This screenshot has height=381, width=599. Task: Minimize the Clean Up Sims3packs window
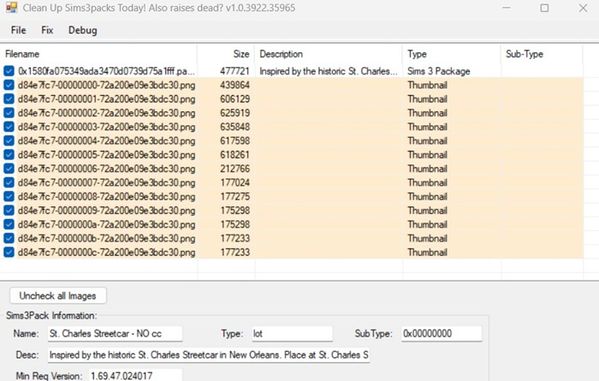[506, 8]
